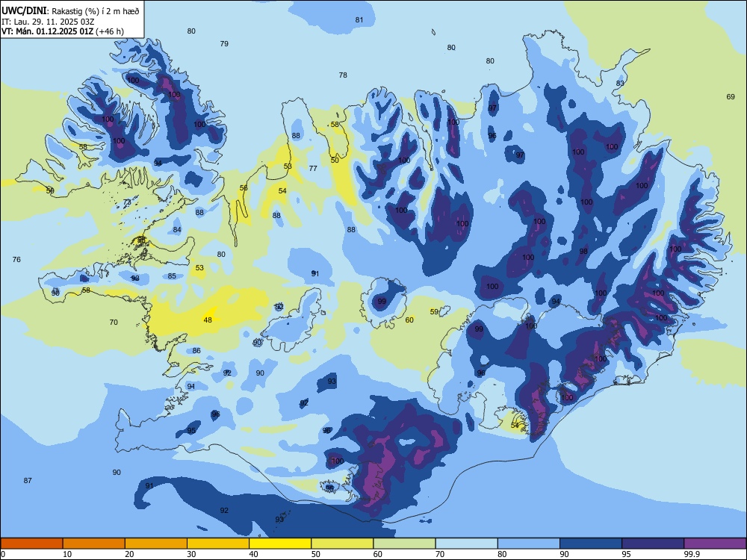Click the dark blue 90–95 legend swatch

point(591,544)
